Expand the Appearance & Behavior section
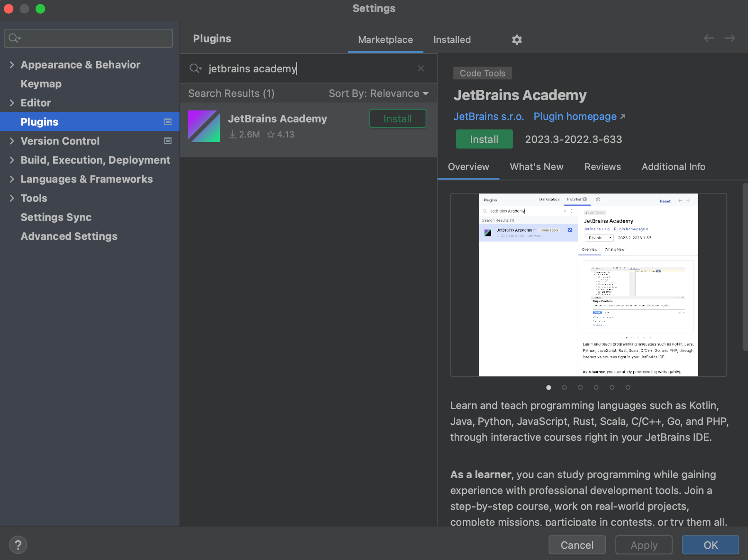 tap(12, 64)
